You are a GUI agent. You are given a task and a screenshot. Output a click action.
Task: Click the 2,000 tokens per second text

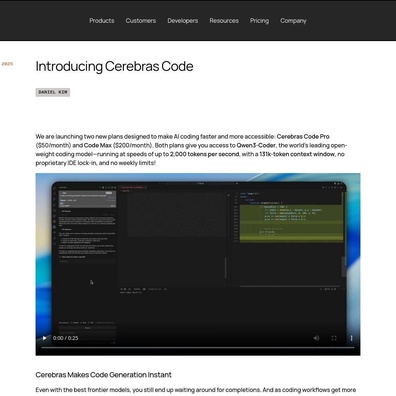coord(204,154)
